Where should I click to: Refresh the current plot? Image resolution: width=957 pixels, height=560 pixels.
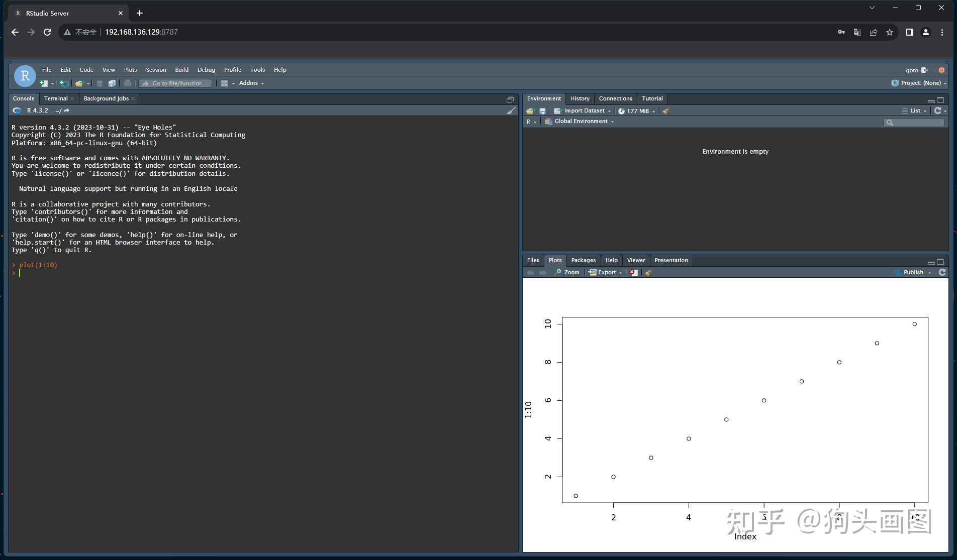942,272
